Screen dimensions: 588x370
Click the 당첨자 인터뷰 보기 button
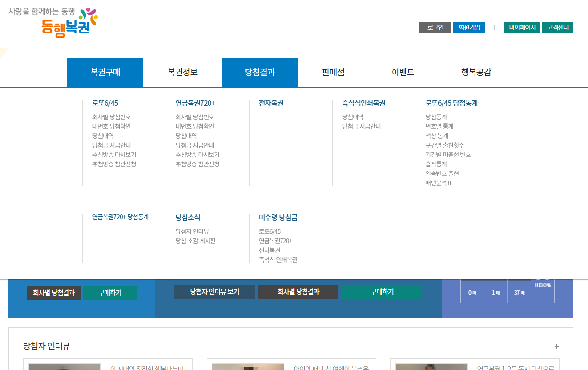pyautogui.click(x=214, y=292)
